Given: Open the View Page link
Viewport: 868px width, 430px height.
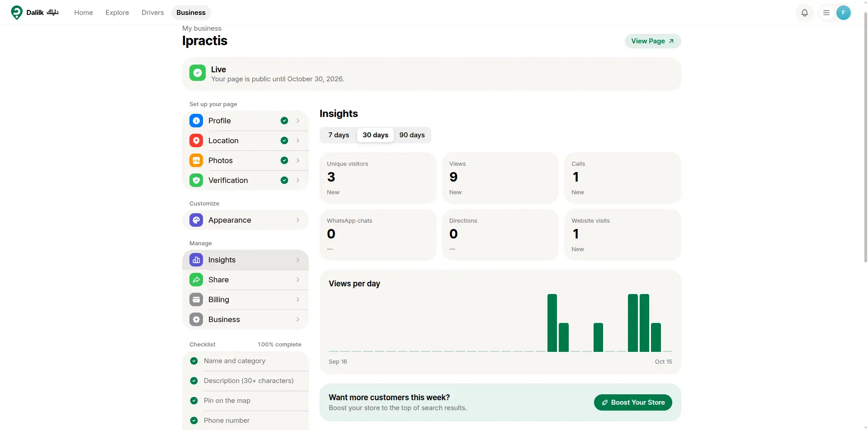Looking at the screenshot, I should click(653, 41).
